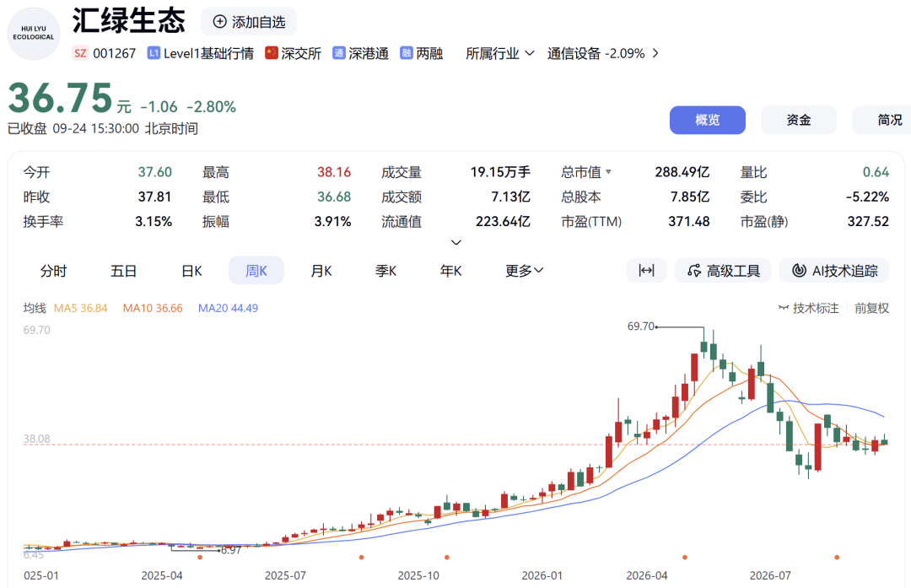Open the 更多 period dropdown
This screenshot has width=911, height=588.
coord(524,271)
